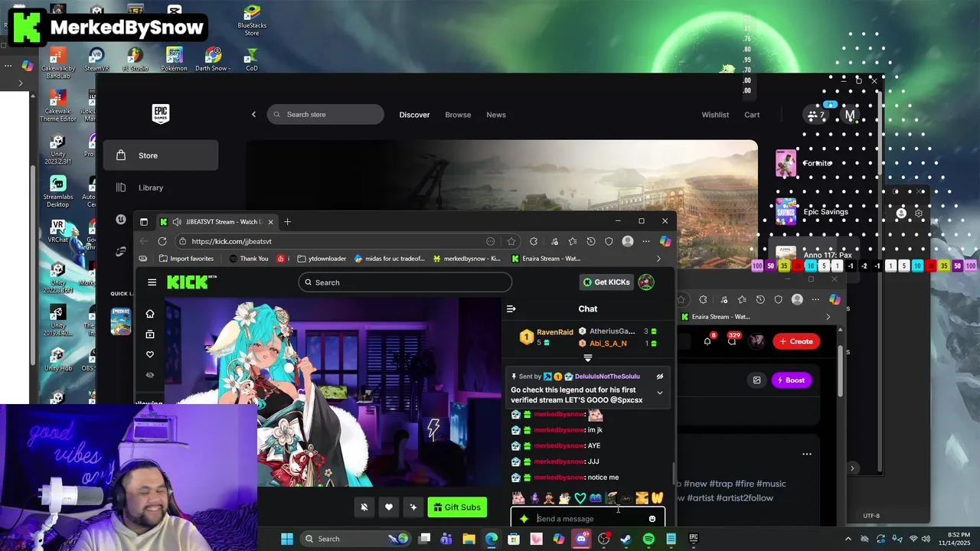
Task: Open File Explorer from the taskbar
Action: 469,539
